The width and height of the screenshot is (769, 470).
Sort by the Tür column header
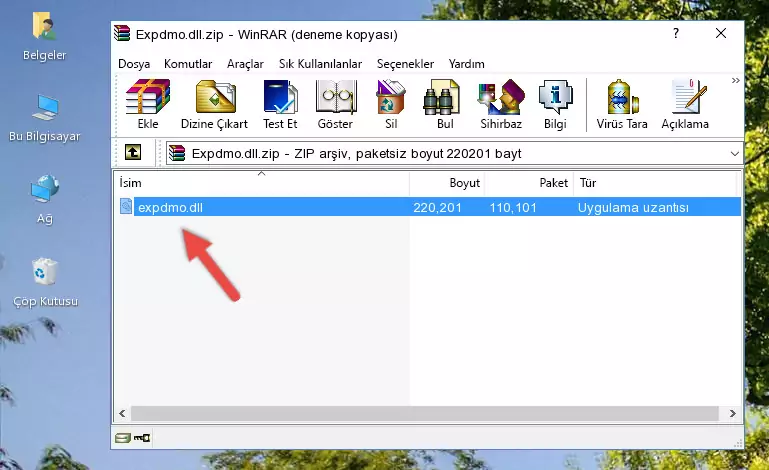655,183
